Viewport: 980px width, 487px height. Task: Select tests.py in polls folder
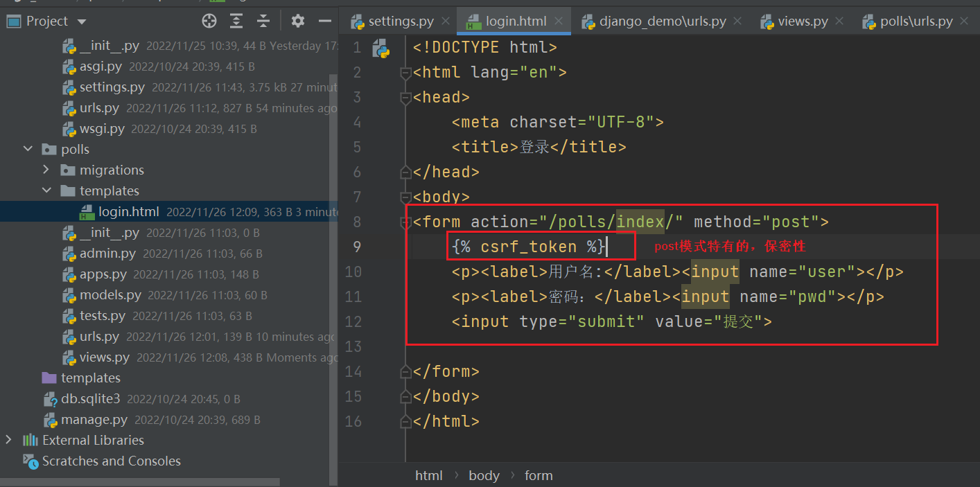coord(103,316)
